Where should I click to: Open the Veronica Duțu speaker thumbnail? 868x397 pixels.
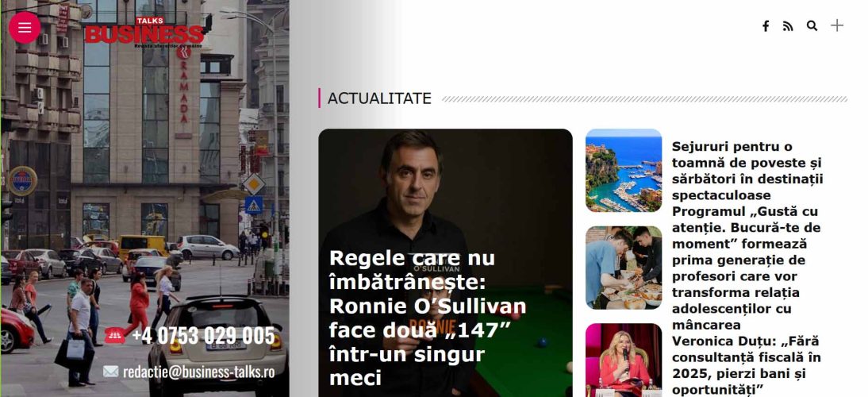tap(624, 360)
